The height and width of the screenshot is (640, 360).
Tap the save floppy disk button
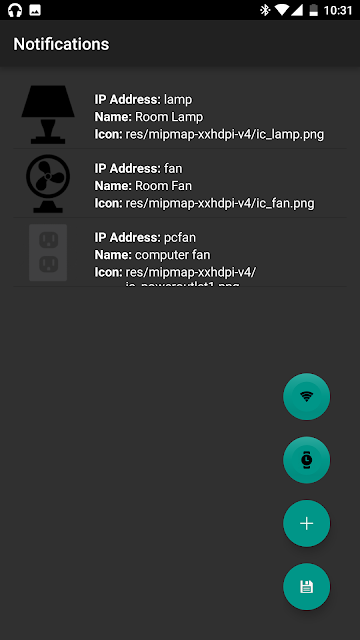(x=307, y=587)
